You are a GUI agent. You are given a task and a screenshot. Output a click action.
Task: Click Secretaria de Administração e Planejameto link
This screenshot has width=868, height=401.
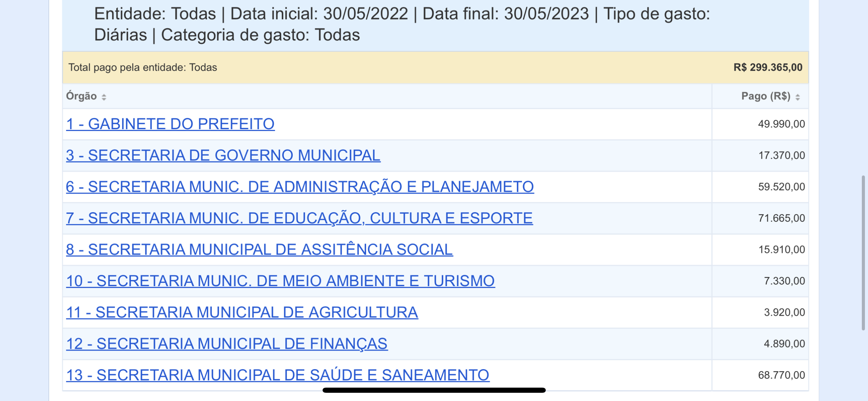point(300,187)
